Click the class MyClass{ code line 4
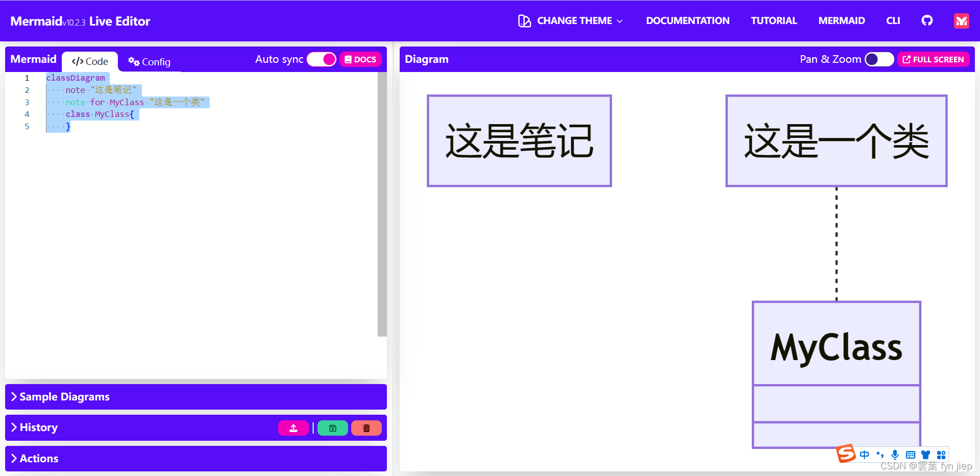This screenshot has height=476, width=980. pyautogui.click(x=100, y=114)
